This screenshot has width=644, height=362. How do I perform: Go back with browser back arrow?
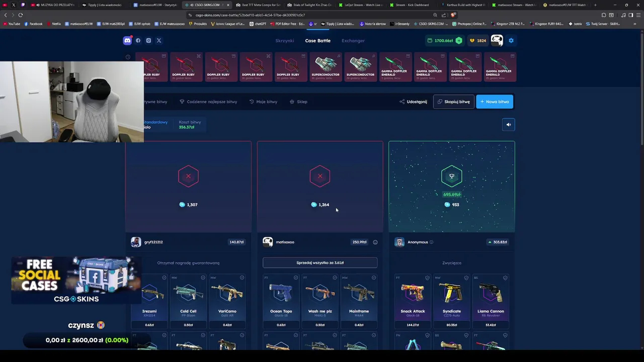pyautogui.click(x=6, y=15)
